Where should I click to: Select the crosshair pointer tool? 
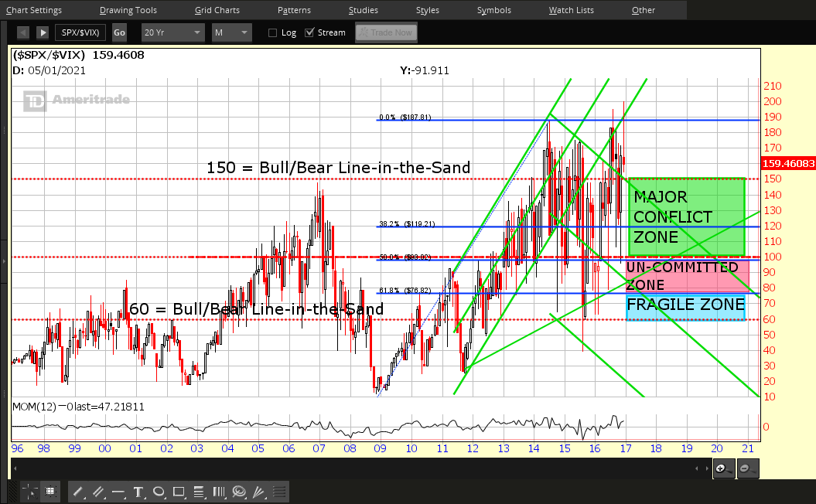[x=29, y=492]
